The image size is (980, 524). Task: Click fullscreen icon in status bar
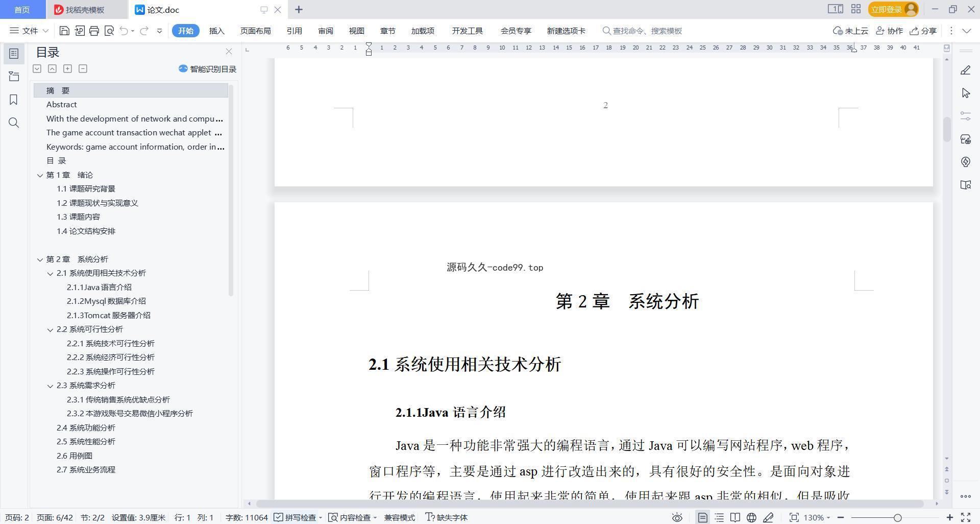[966, 517]
